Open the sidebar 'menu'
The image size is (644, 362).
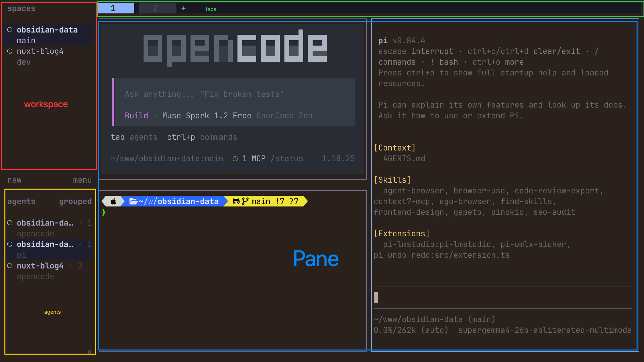[83, 180]
